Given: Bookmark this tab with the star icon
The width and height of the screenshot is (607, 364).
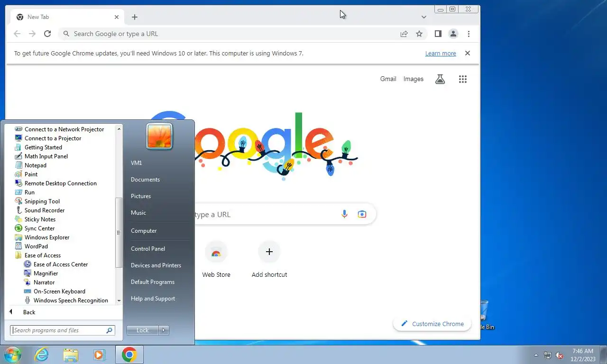Looking at the screenshot, I should tap(419, 34).
